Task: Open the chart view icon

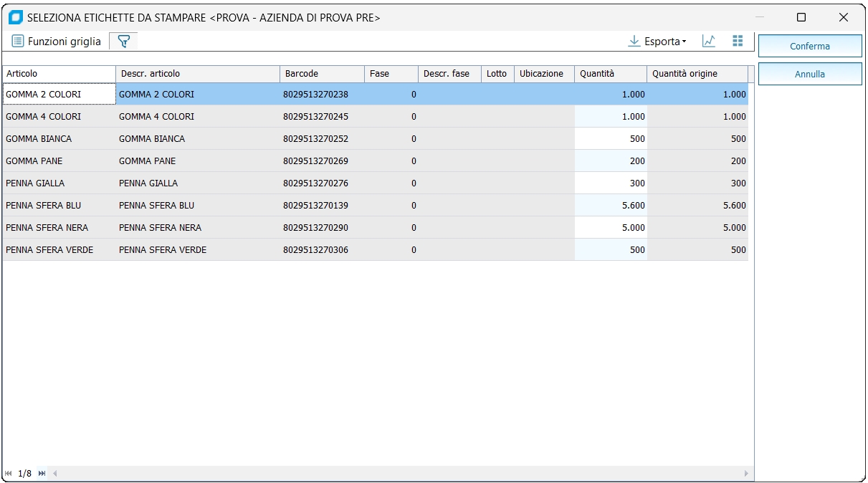Action: pos(709,42)
